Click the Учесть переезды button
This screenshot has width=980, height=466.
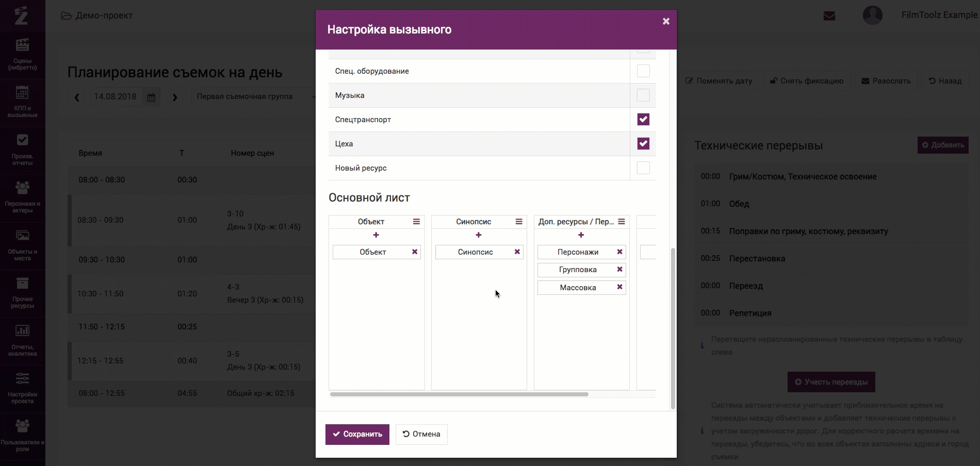831,382
